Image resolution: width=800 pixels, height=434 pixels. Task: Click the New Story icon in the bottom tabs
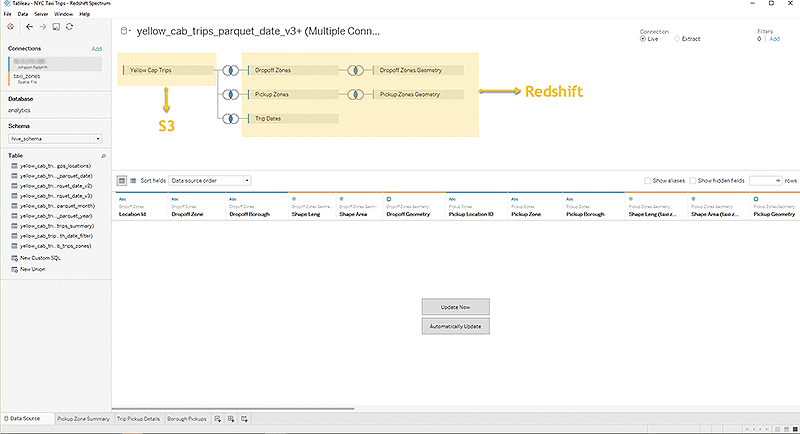pos(244,419)
